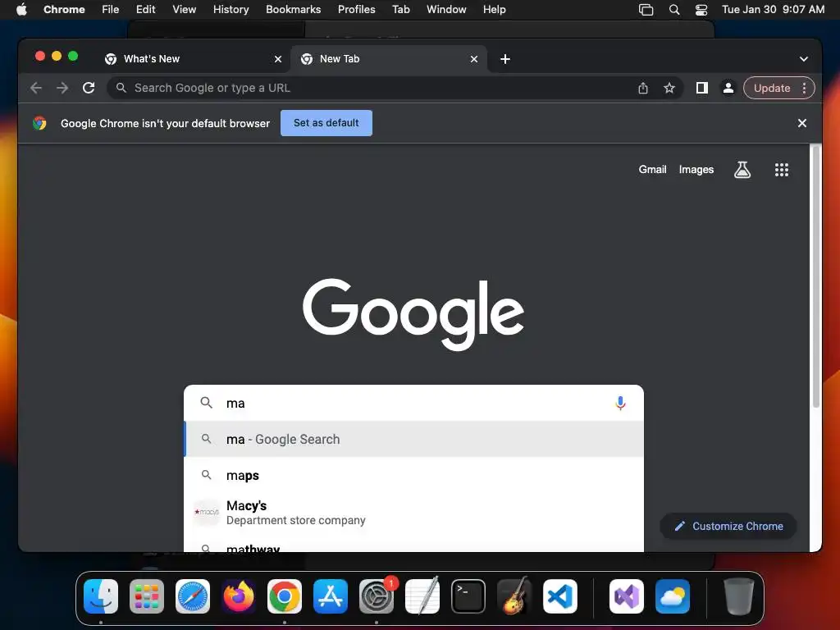
Task: Reload the current page
Action: tap(89, 88)
